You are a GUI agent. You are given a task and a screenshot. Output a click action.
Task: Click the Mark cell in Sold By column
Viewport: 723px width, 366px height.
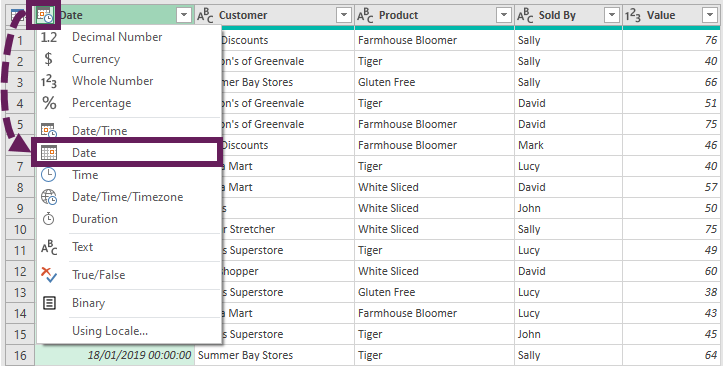(x=569, y=145)
